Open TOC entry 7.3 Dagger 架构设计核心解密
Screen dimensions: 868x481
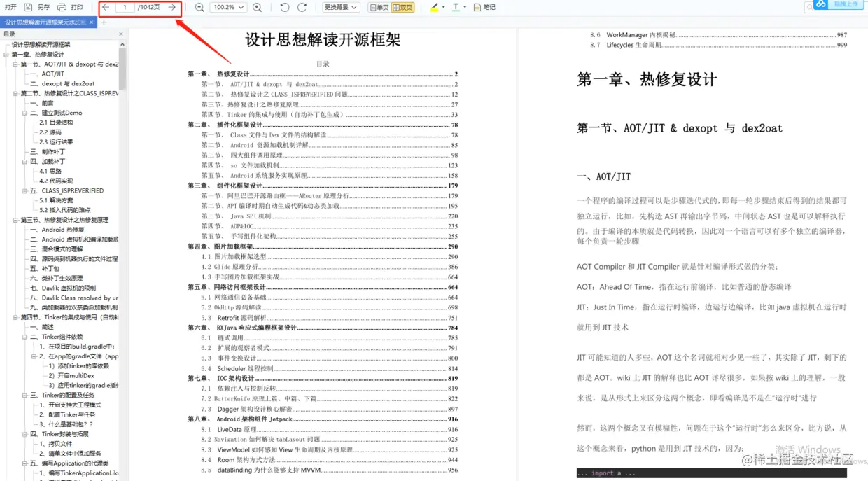pyautogui.click(x=330, y=409)
